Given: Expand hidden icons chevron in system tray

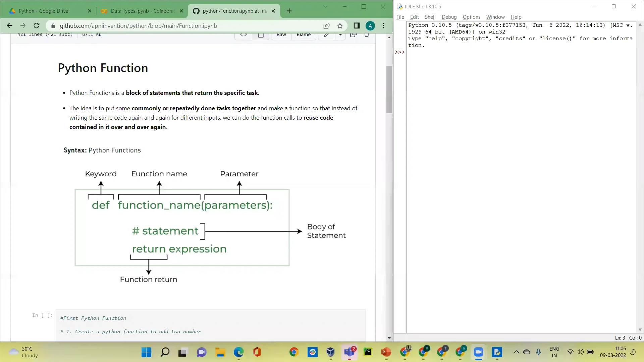Looking at the screenshot, I should 517,352.
